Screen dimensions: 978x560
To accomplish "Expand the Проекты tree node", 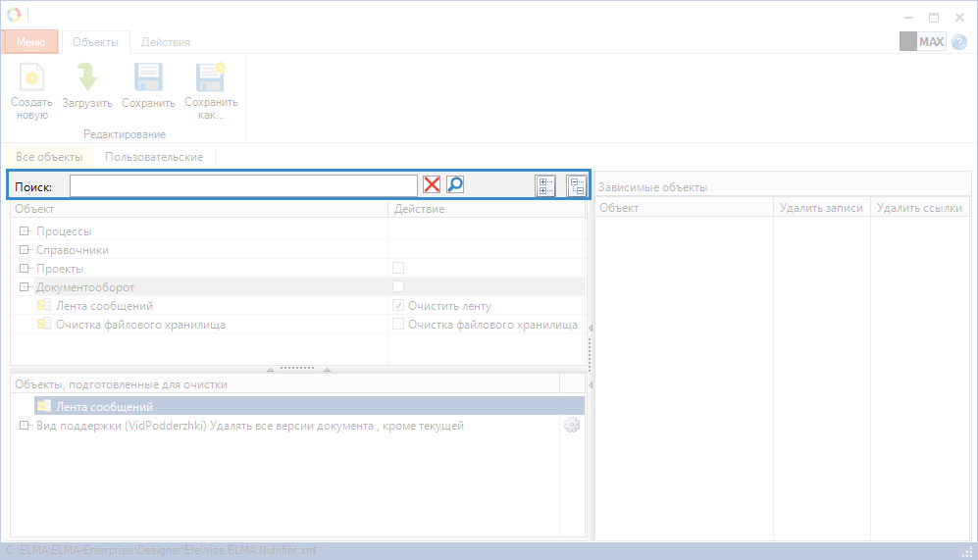I will click(x=24, y=269).
